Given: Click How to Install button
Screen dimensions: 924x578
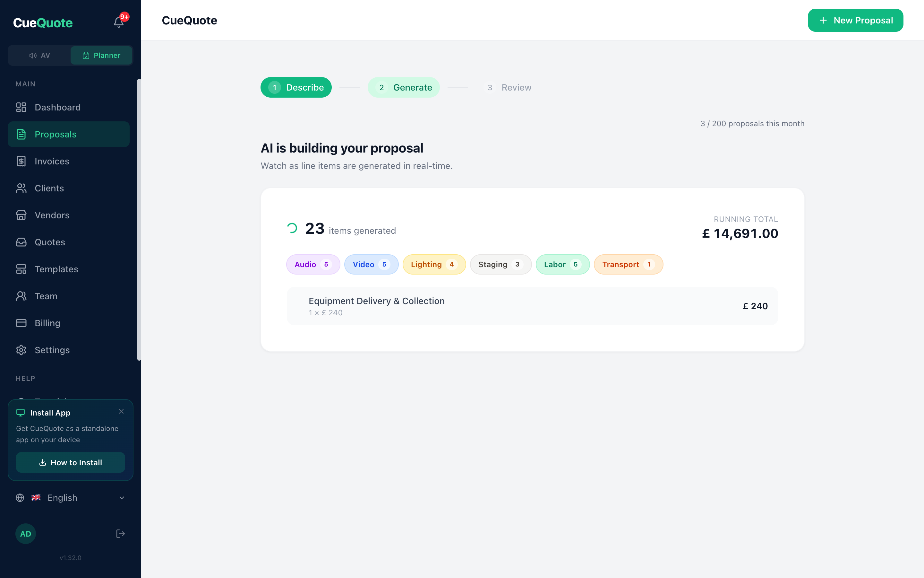Looking at the screenshot, I should click(x=71, y=462).
